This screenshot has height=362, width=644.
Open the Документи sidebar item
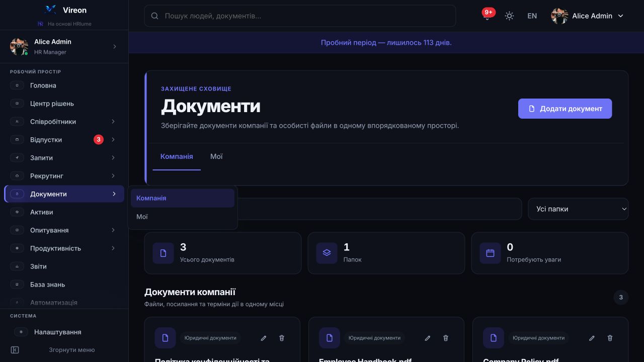click(64, 194)
